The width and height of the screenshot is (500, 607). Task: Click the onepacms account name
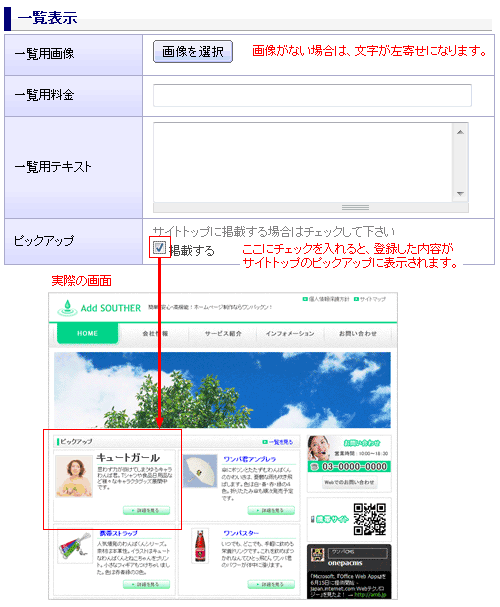click(x=345, y=562)
